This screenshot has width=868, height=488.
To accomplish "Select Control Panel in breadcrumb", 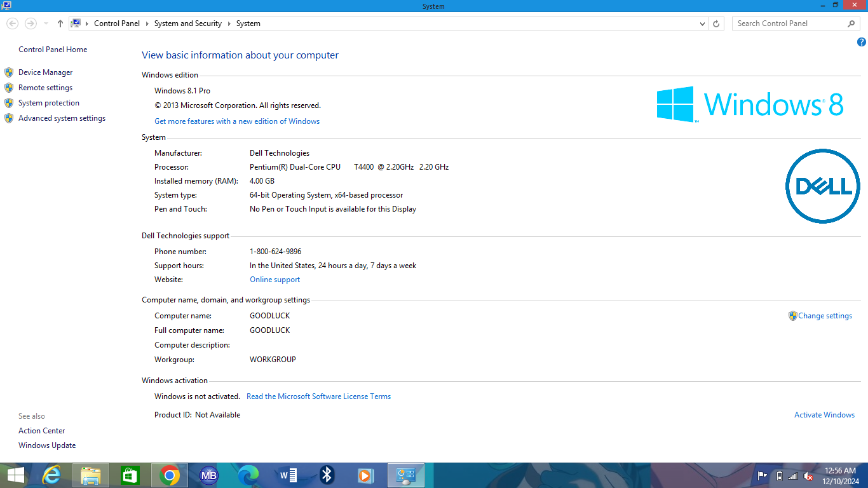I will (117, 24).
